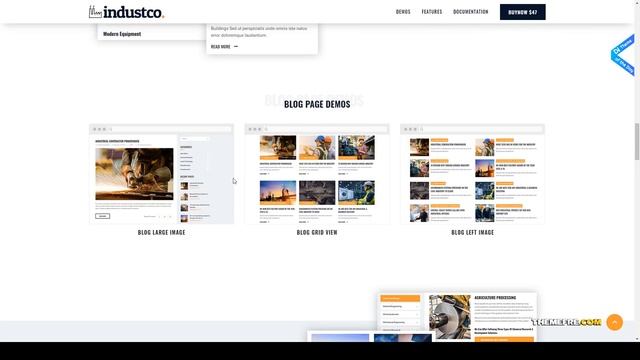Click the Blog Page Demos heading
Screen dimensions: 640x360
coord(317,104)
